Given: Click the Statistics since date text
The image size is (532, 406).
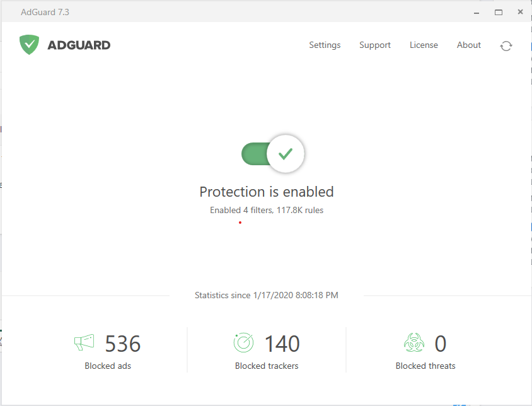Looking at the screenshot, I should pos(267,295).
